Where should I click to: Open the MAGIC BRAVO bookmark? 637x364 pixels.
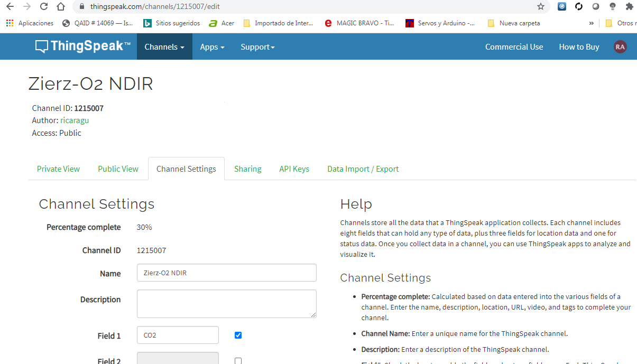point(359,23)
